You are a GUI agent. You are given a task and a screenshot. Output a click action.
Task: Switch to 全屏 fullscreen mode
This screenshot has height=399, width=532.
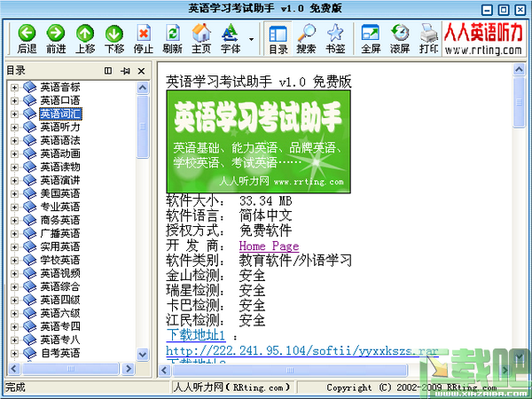[371, 33]
